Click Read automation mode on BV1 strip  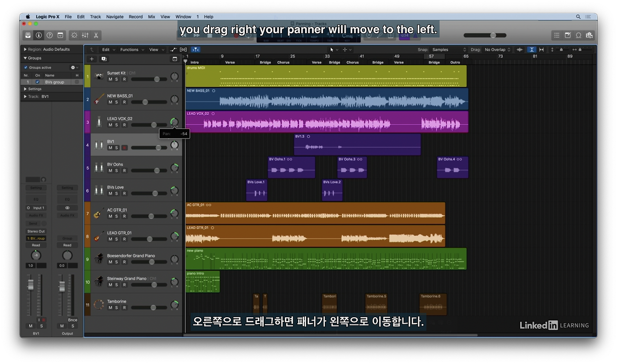coord(36,245)
